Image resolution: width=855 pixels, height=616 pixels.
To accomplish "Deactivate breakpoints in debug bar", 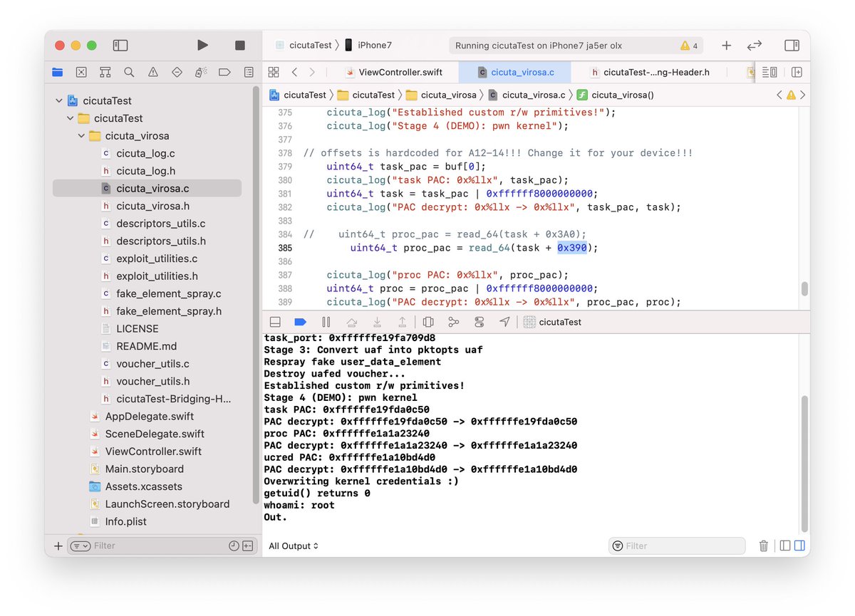I will coord(300,322).
